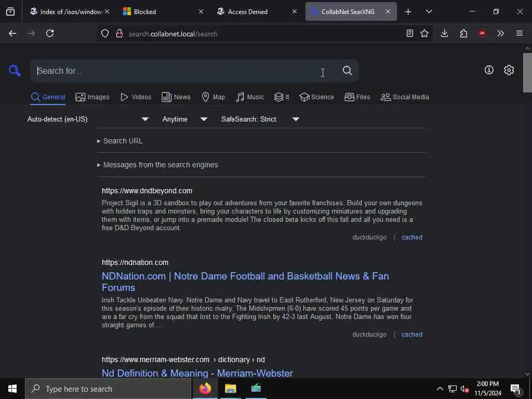Toggle reader view icon
Image resolution: width=532 pixels, height=399 pixels.
[410, 33]
